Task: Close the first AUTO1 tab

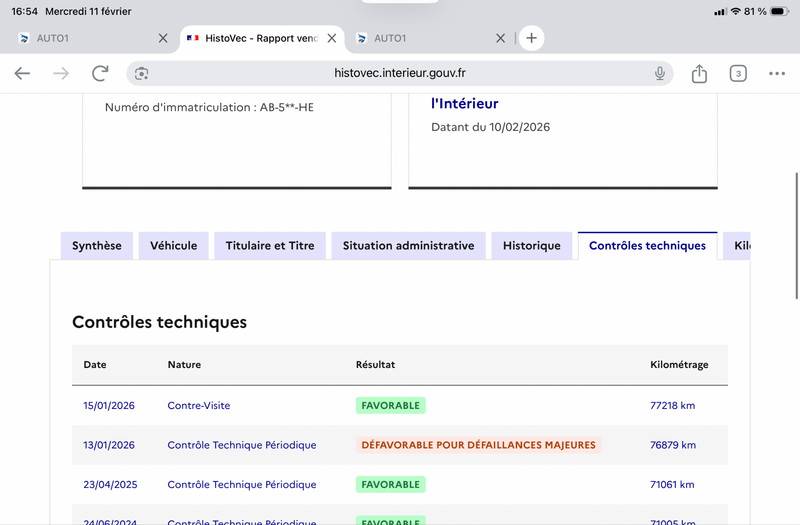Action: click(x=163, y=38)
